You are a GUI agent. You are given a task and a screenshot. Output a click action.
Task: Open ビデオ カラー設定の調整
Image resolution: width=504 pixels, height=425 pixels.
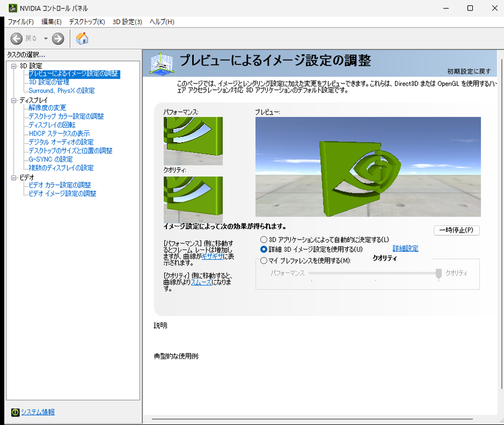tap(60, 185)
